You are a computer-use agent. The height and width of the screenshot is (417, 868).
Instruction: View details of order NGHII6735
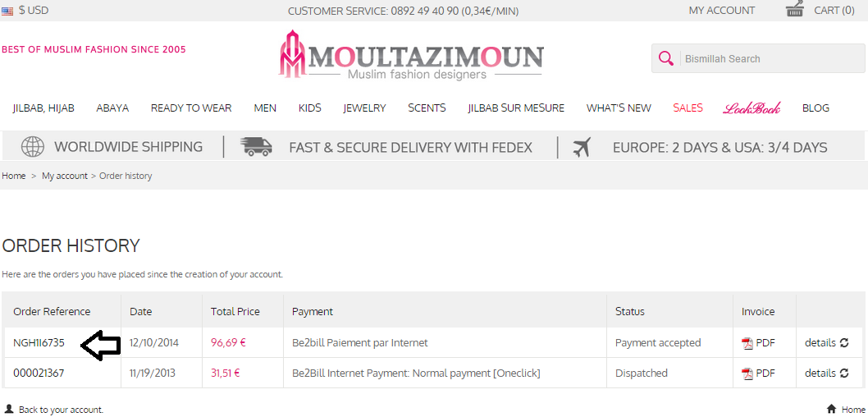pyautogui.click(x=820, y=343)
